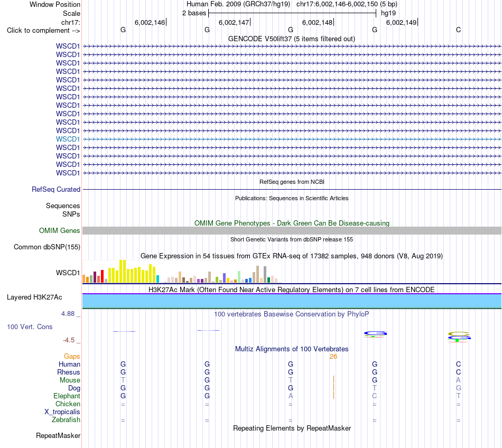Click the gray OMIM Genes item bar
Screen dimensions: 502x448
pos(292,230)
